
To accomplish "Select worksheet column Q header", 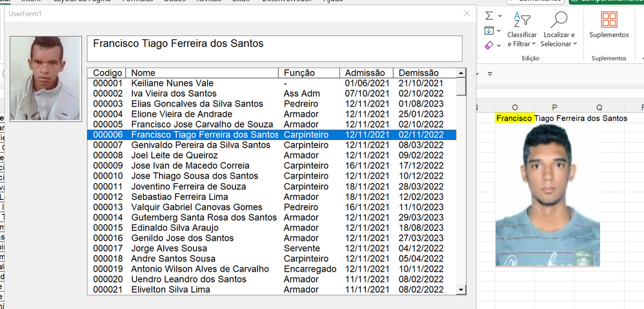I will 599,108.
